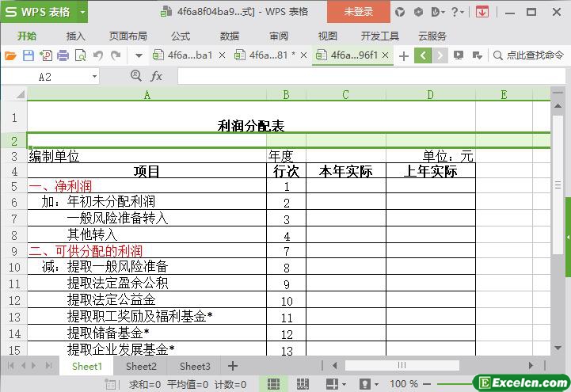Screen dimensions: 571x392
Task: Click cell containing 二、可供分配的利润
Action: (147, 251)
